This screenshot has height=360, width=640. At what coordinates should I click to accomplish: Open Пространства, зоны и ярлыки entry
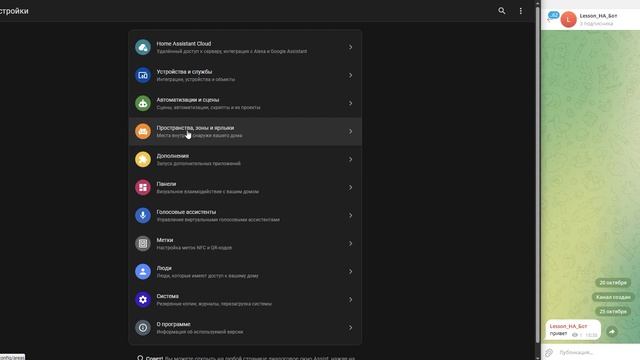coord(245,131)
